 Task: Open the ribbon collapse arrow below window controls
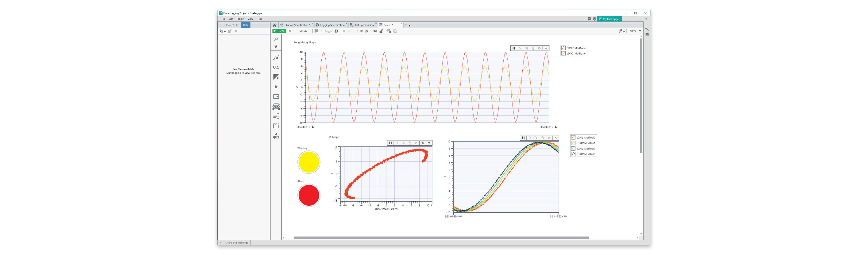coord(646,19)
